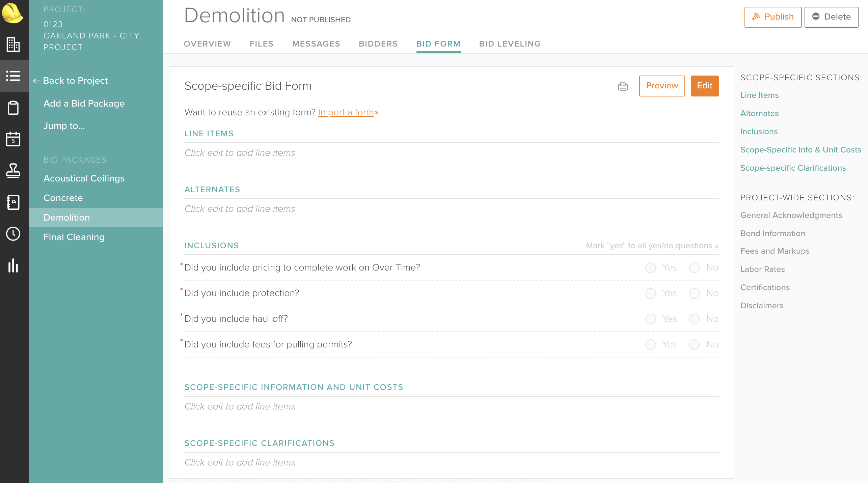Open the Jump to... menu
The height and width of the screenshot is (483, 868).
coord(64,125)
